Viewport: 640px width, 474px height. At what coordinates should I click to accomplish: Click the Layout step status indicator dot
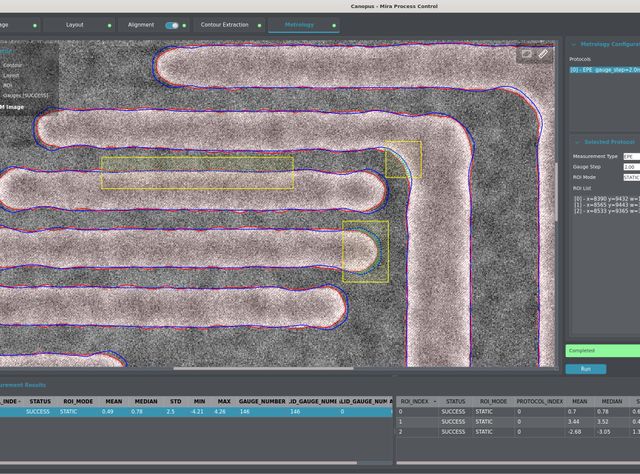(x=109, y=25)
